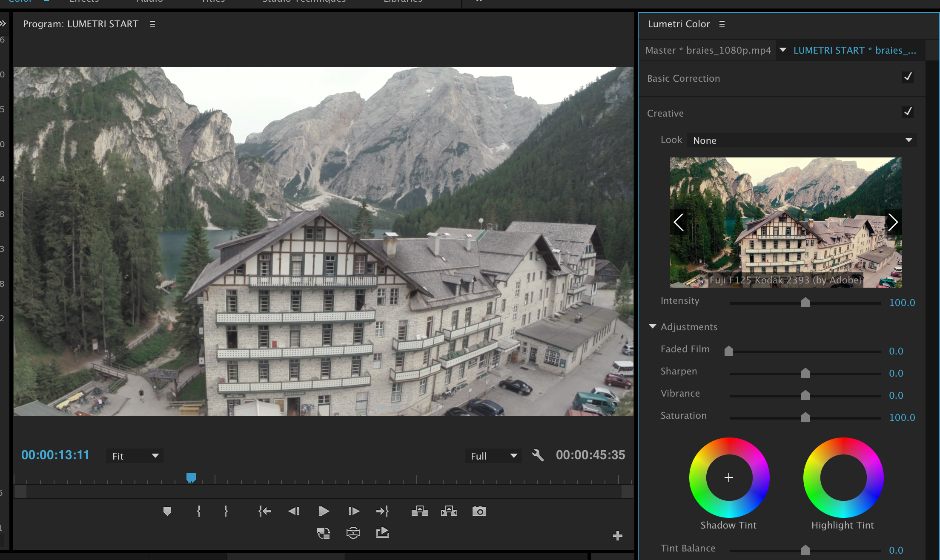940x560 pixels.
Task: Expand the collapsed panels double-arrow
Action: (x=3, y=23)
